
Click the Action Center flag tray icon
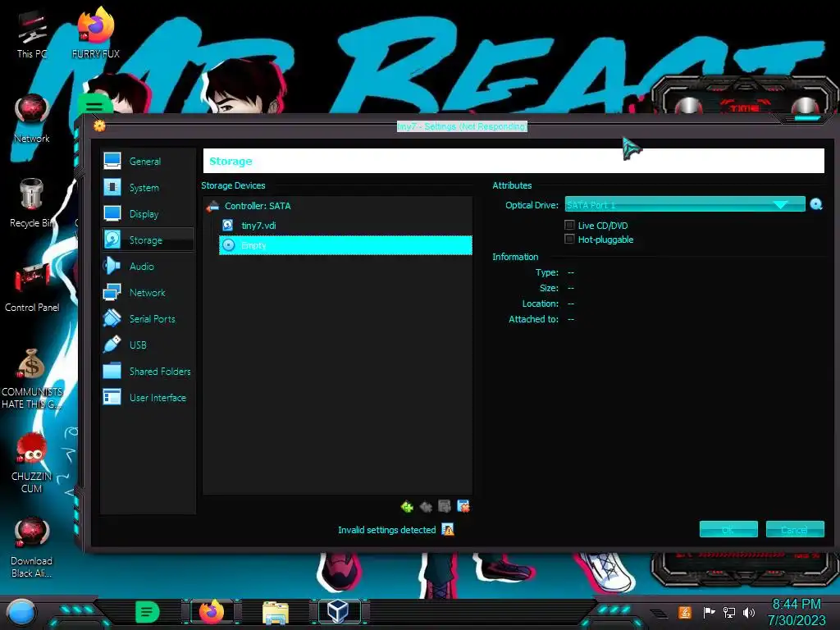709,612
